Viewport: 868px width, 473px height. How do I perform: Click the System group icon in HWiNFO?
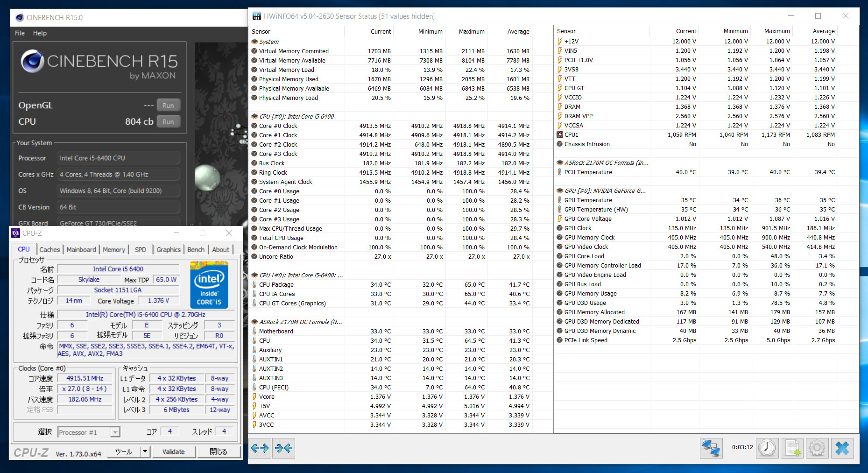(254, 42)
